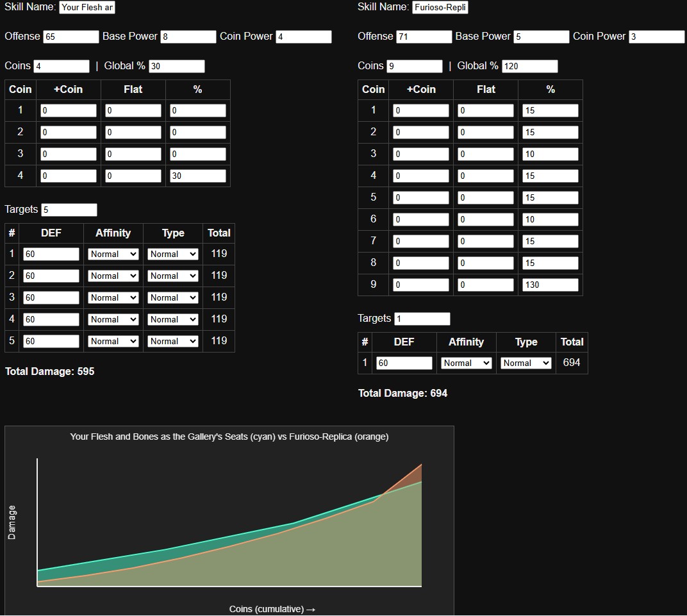Image resolution: width=687 pixels, height=616 pixels.
Task: Click the right Targets field showing 1
Action: pyautogui.click(x=422, y=319)
